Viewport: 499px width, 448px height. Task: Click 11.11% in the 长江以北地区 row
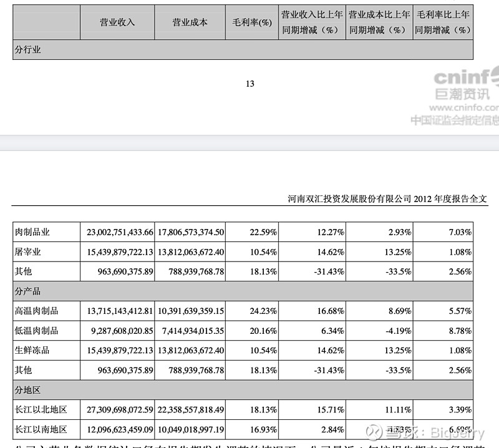pos(398,409)
